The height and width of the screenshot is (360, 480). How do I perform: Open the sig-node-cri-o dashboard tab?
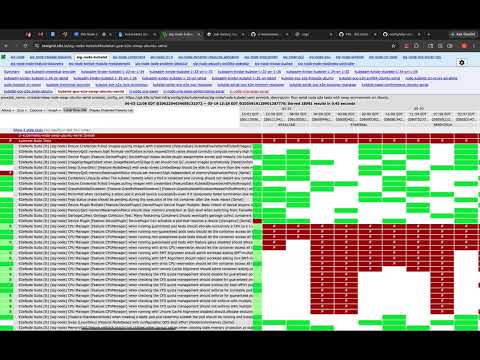[161, 57]
